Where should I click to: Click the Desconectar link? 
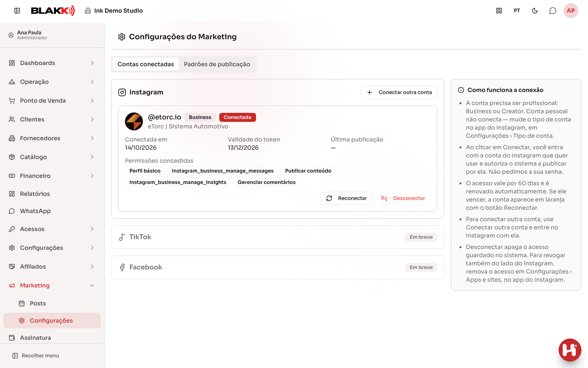403,198
